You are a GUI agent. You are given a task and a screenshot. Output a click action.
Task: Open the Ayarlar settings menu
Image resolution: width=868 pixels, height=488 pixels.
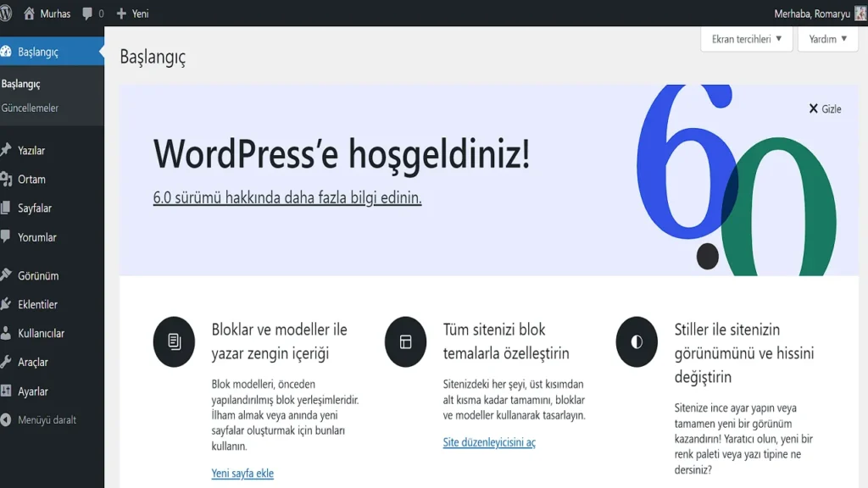(x=33, y=391)
